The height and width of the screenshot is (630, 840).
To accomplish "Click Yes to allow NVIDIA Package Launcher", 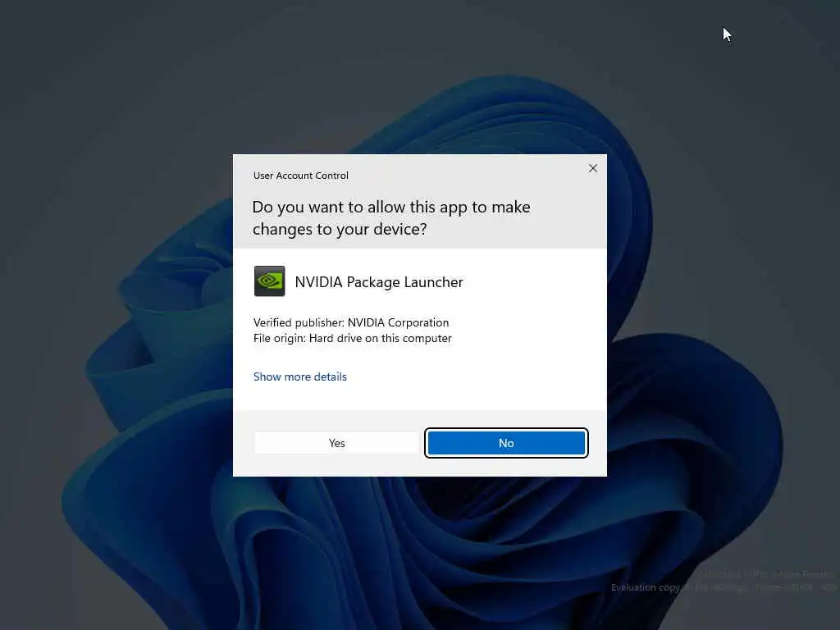I will (x=336, y=443).
